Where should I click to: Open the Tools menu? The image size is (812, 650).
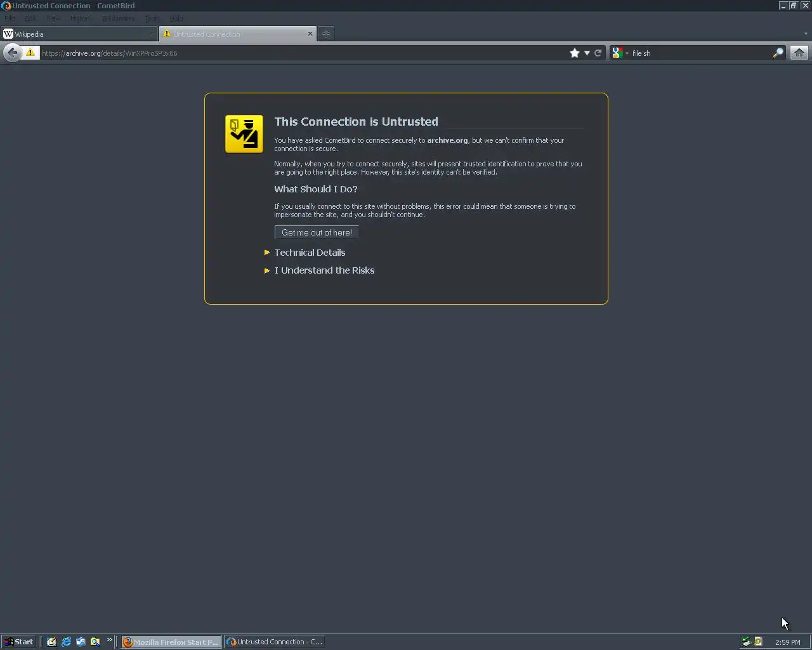[152, 18]
